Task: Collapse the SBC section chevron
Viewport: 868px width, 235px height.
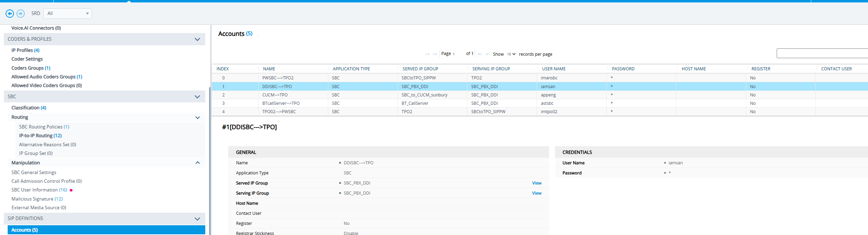Action: tap(197, 97)
